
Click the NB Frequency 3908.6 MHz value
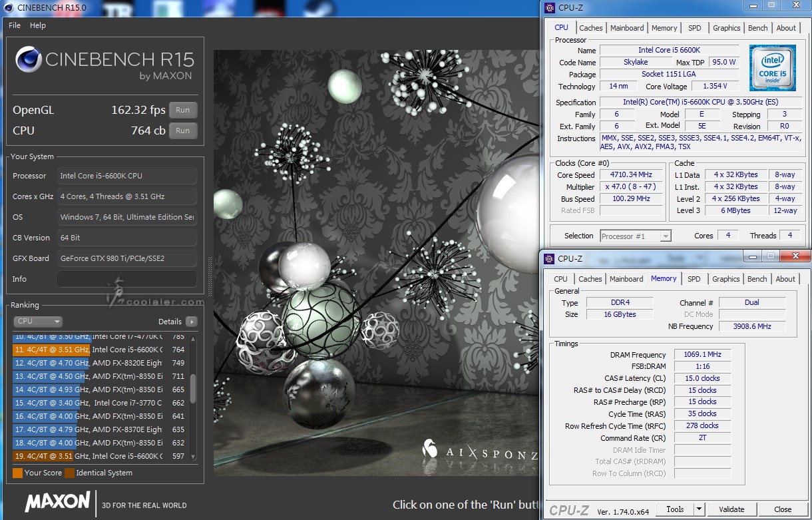click(x=752, y=326)
